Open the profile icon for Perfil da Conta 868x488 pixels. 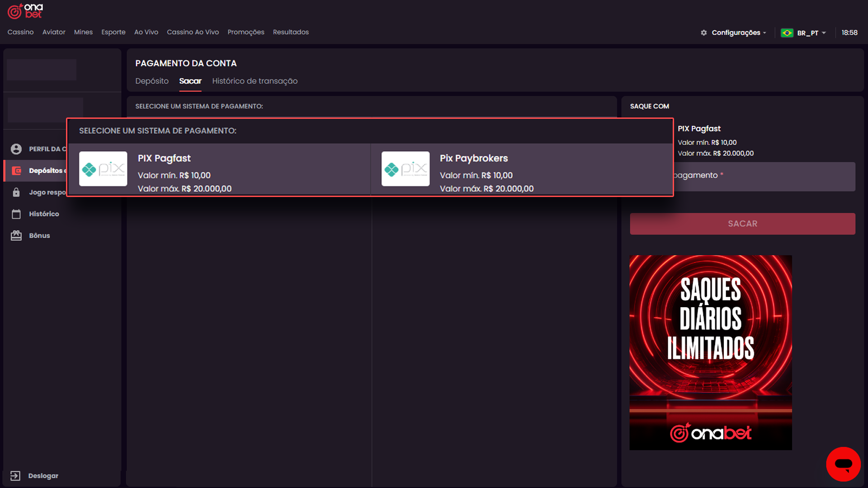coord(16,149)
